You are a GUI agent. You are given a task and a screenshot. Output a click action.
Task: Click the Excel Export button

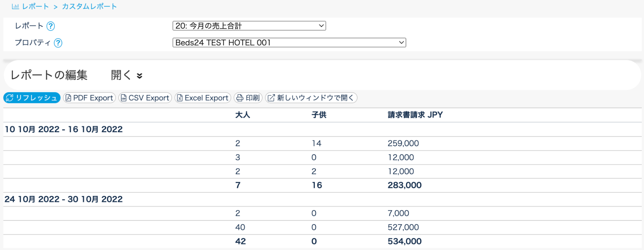click(203, 98)
